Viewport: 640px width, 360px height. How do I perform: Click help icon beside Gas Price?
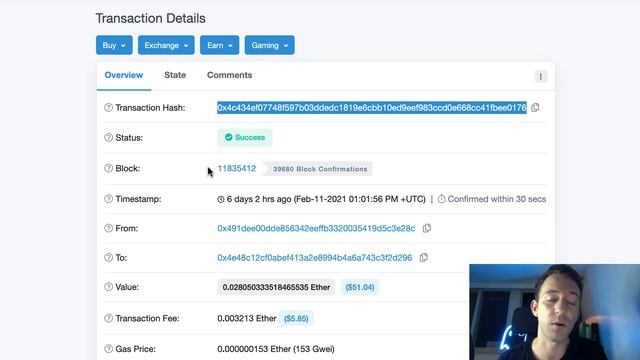[x=108, y=349]
